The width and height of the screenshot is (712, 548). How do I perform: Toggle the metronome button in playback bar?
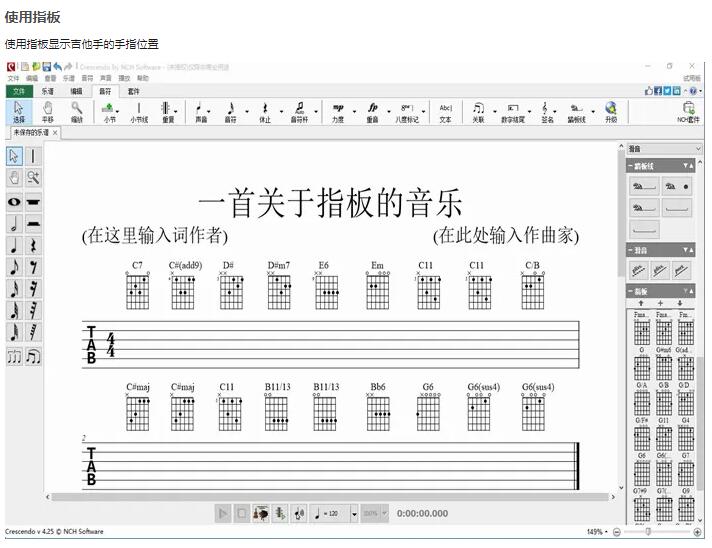[280, 513]
